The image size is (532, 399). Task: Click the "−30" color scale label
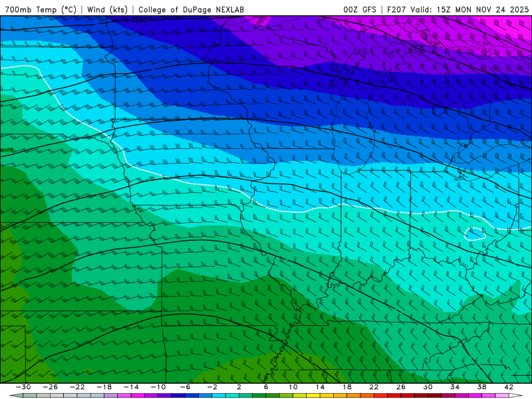pyautogui.click(x=23, y=387)
